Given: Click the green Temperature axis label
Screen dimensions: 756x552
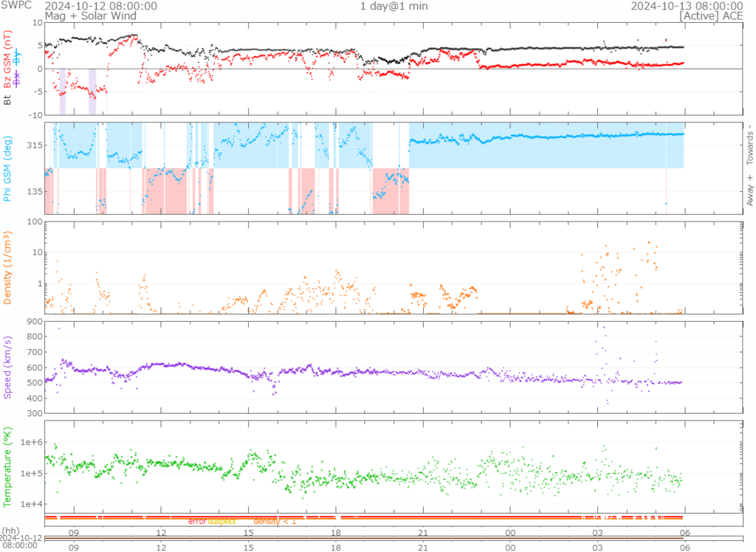Looking at the screenshot, I should point(8,464).
